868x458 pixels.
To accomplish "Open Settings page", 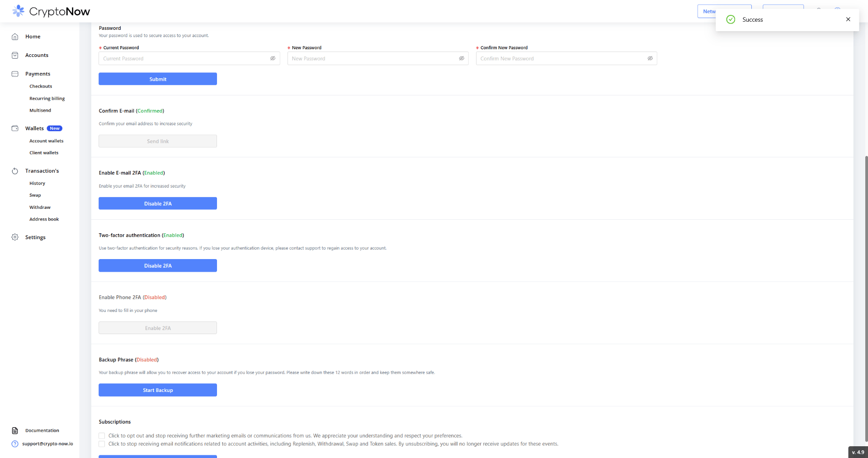I will [x=35, y=237].
